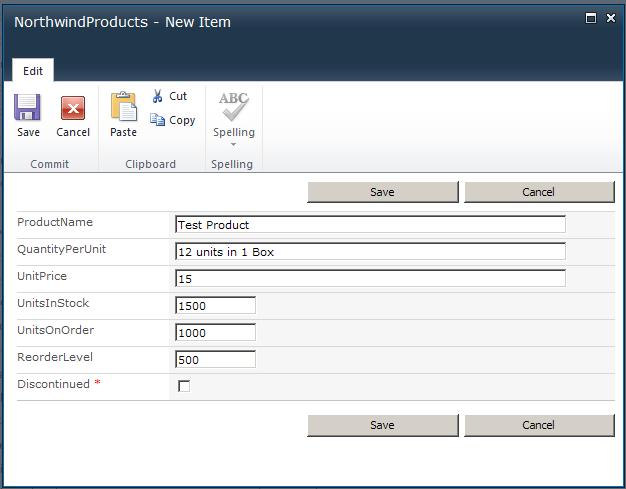Click the UnitsInStock field label
This screenshot has height=489, width=626.
coord(53,303)
